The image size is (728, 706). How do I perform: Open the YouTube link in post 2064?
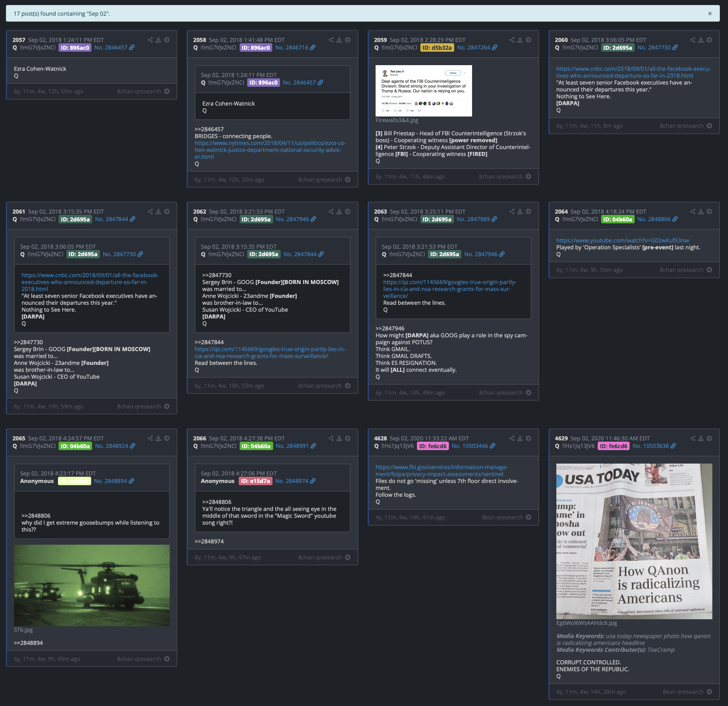click(622, 241)
